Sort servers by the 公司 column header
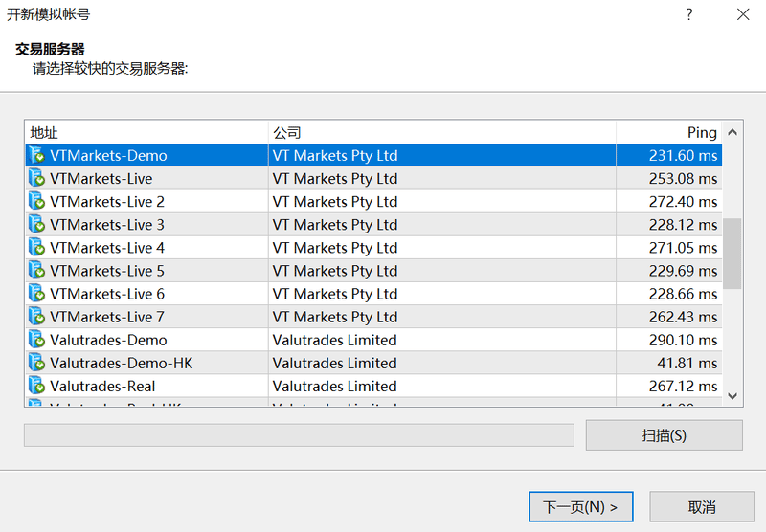The image size is (766, 532). pos(440,132)
